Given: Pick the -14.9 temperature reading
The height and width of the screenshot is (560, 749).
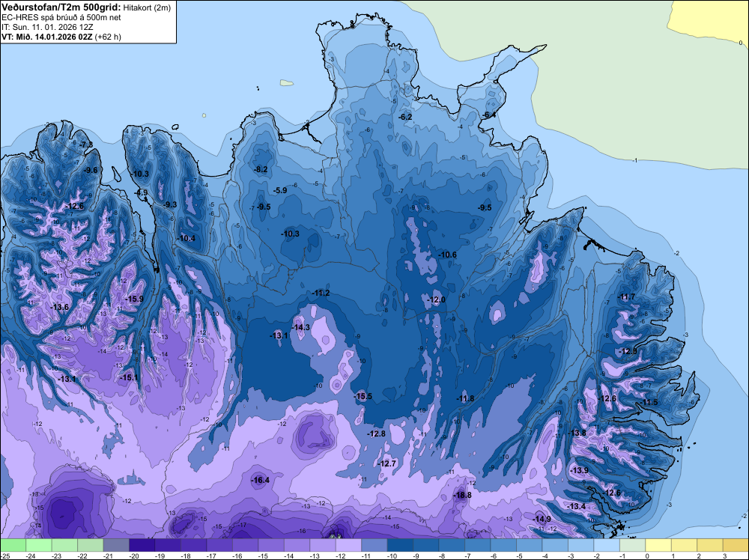Looking at the screenshot, I should (x=542, y=519).
